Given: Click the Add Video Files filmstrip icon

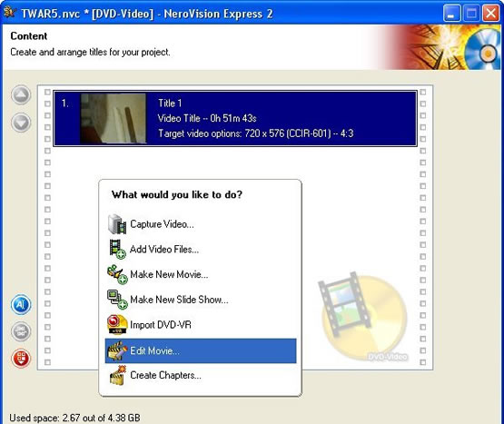Looking at the screenshot, I should coord(117,249).
